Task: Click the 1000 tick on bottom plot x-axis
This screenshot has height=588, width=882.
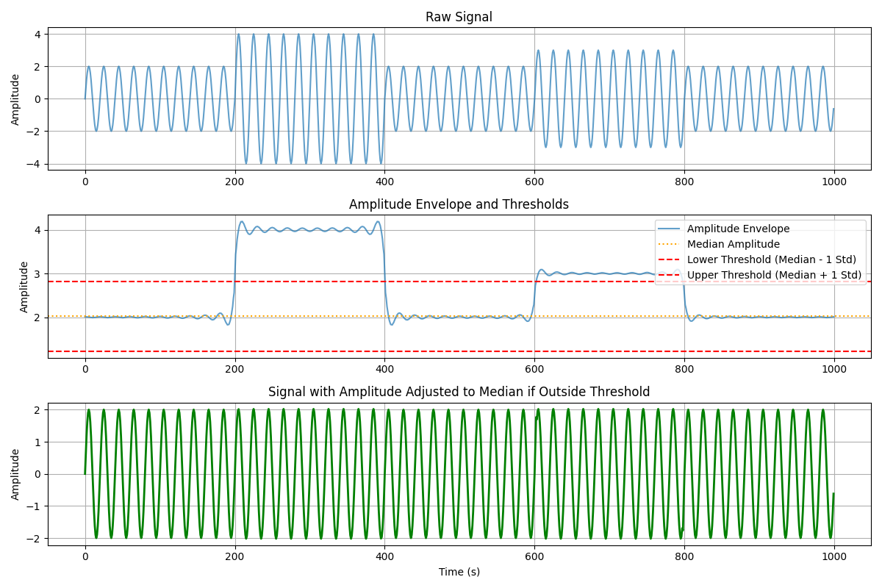Action: (833, 556)
